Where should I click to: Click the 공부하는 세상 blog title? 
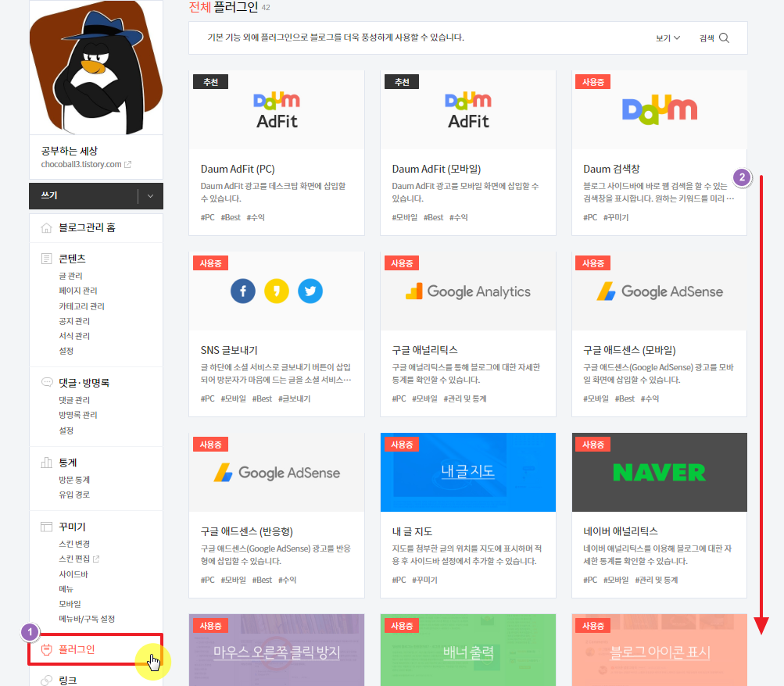(x=70, y=151)
